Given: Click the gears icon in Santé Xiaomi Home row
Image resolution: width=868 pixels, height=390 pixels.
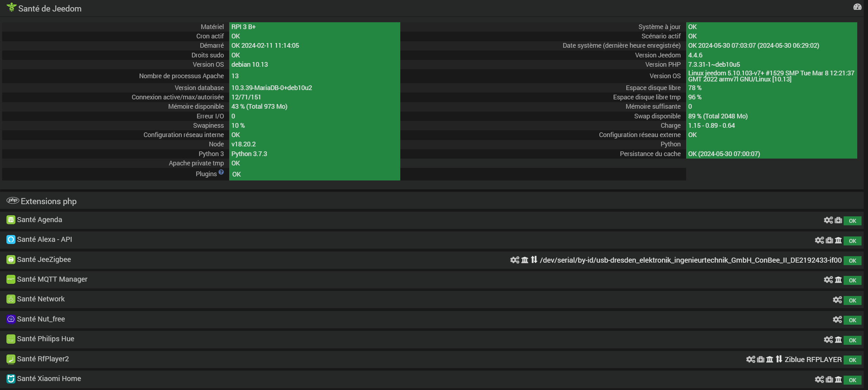Looking at the screenshot, I should coord(819,380).
